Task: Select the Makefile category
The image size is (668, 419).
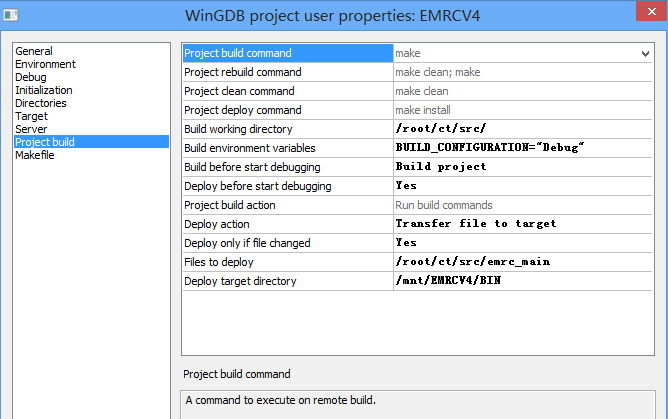Action: [35, 155]
